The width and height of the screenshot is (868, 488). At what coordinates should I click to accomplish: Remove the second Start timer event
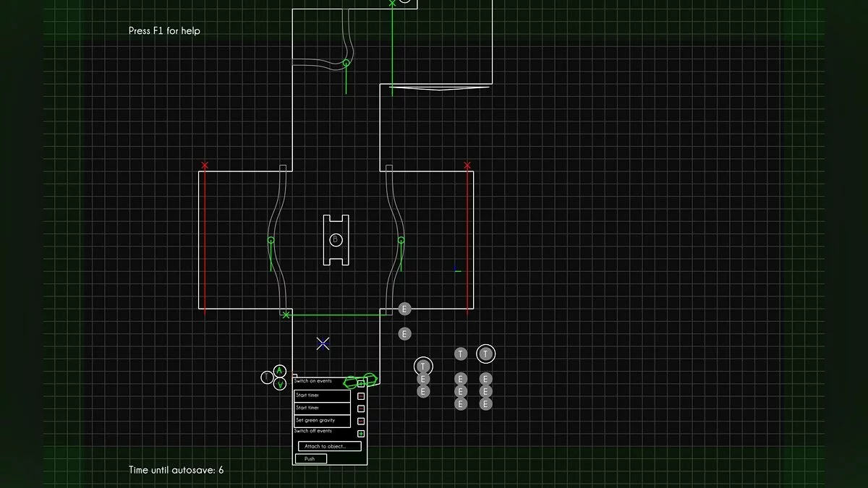coord(361,408)
